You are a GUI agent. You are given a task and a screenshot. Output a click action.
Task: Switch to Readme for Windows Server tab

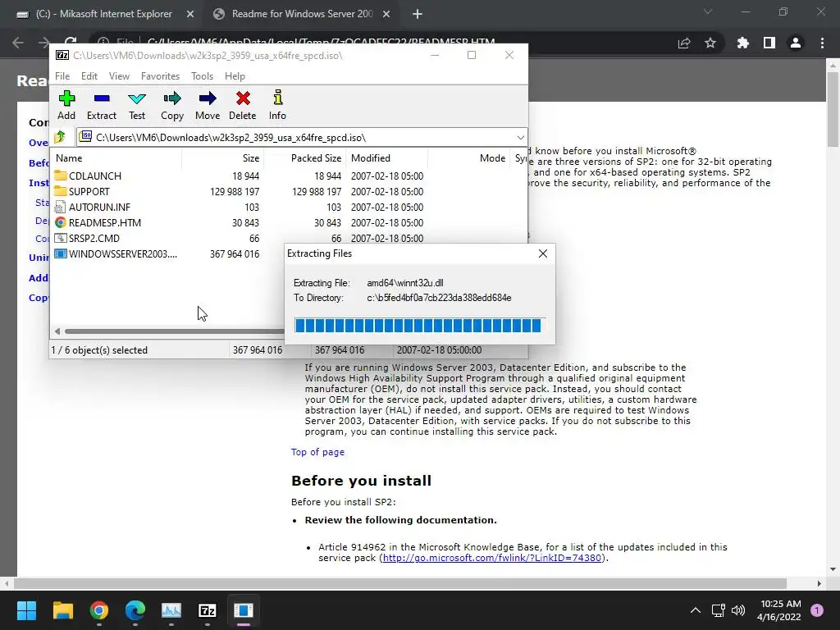coord(302,14)
